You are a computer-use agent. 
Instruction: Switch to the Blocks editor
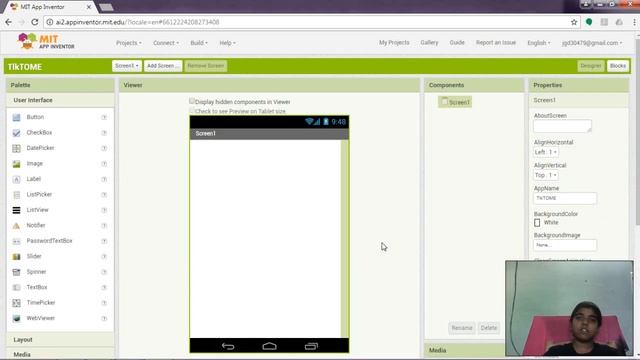[618, 66]
